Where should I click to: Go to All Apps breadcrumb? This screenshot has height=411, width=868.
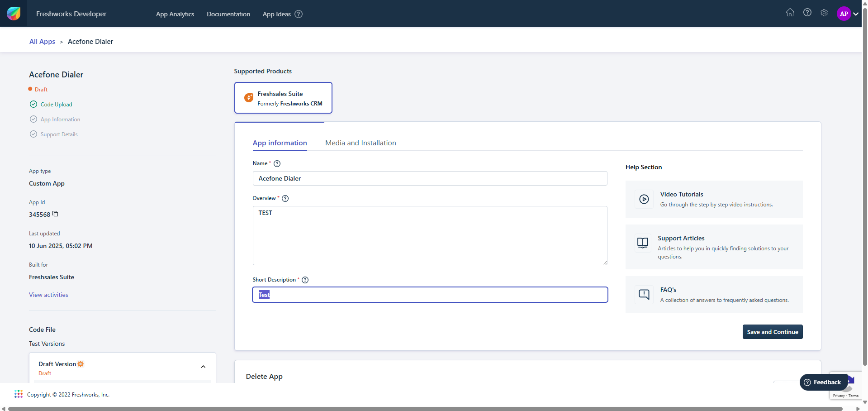click(x=42, y=42)
